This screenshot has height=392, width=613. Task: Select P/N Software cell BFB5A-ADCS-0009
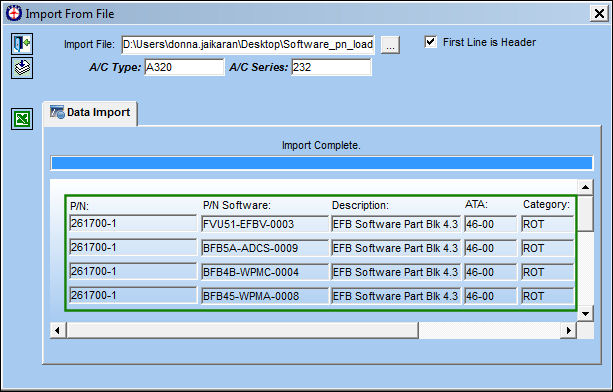265,248
